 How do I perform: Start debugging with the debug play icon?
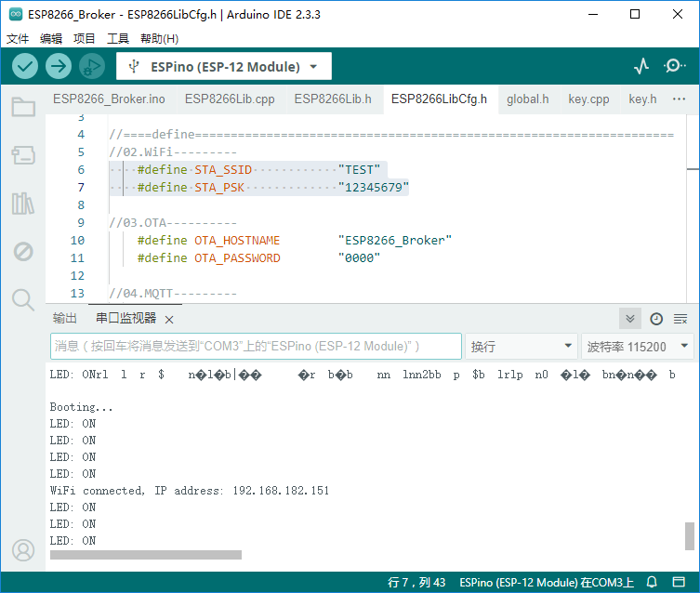coord(92,67)
